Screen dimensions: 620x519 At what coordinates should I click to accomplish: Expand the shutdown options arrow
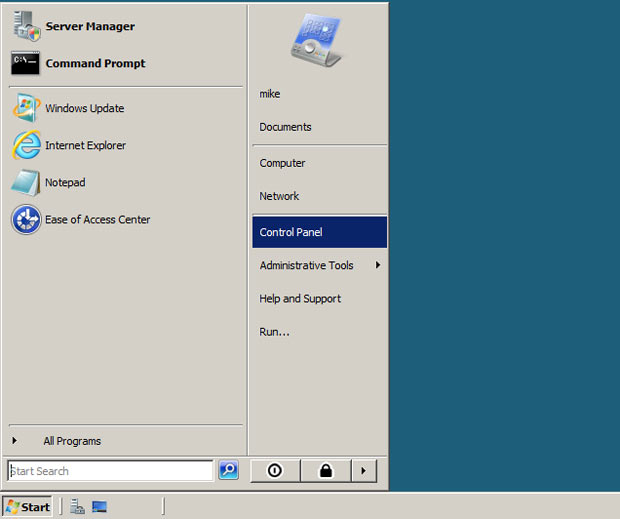pos(364,470)
